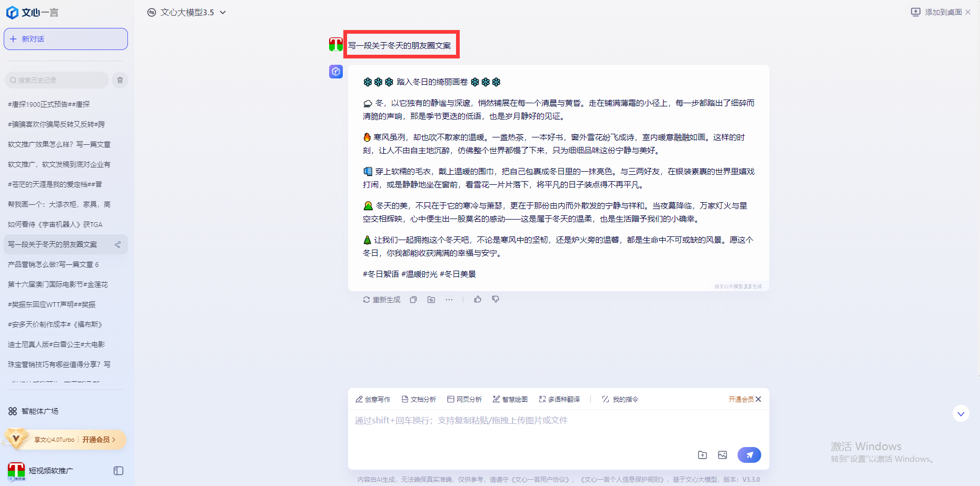Open the more options ellipsis menu
Screen dimensions: 980x486
(449, 300)
